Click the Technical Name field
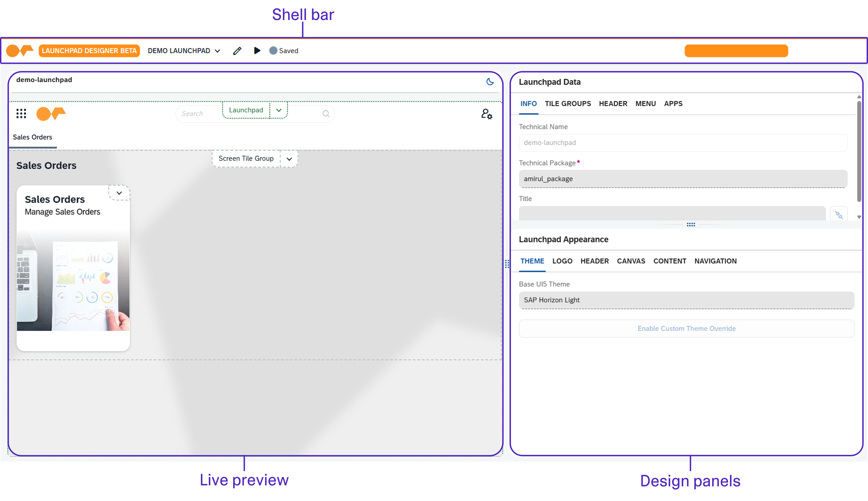868x501 pixels. click(x=683, y=143)
